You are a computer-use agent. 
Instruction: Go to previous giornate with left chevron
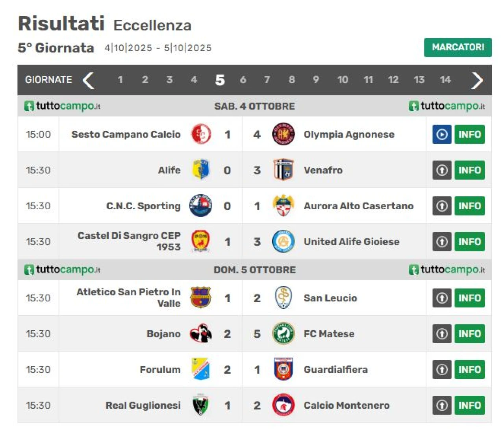point(89,80)
